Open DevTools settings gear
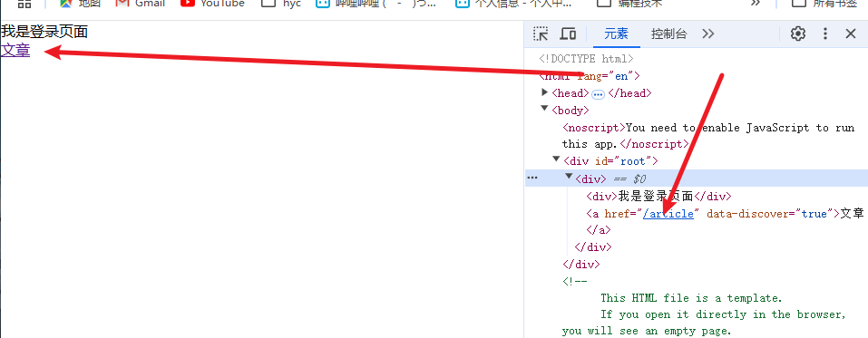The width and height of the screenshot is (868, 338). [x=797, y=34]
